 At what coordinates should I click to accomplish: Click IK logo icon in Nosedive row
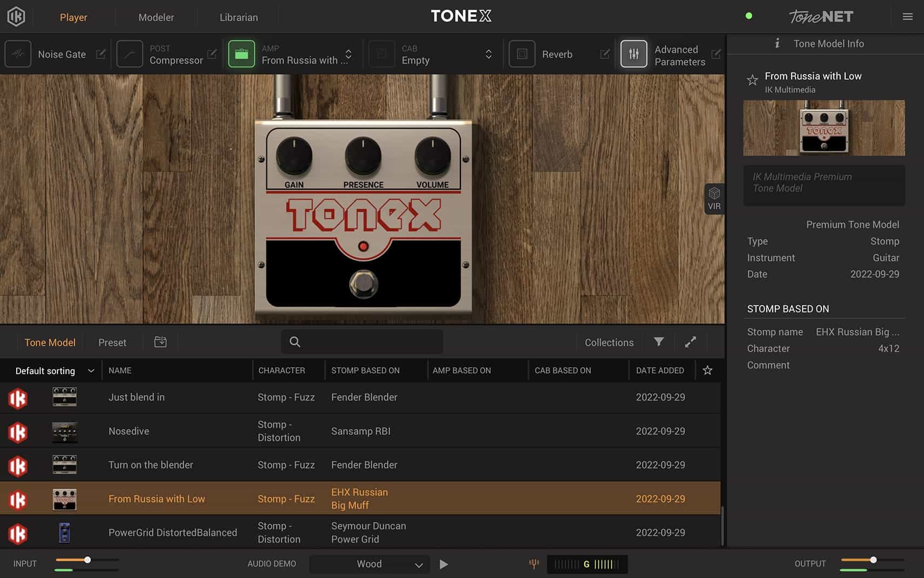pos(18,432)
